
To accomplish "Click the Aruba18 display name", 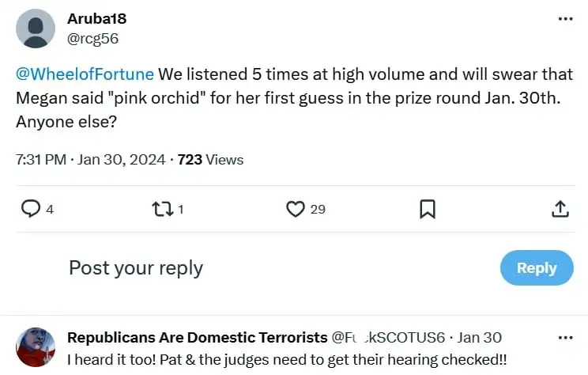I will click(x=96, y=19).
